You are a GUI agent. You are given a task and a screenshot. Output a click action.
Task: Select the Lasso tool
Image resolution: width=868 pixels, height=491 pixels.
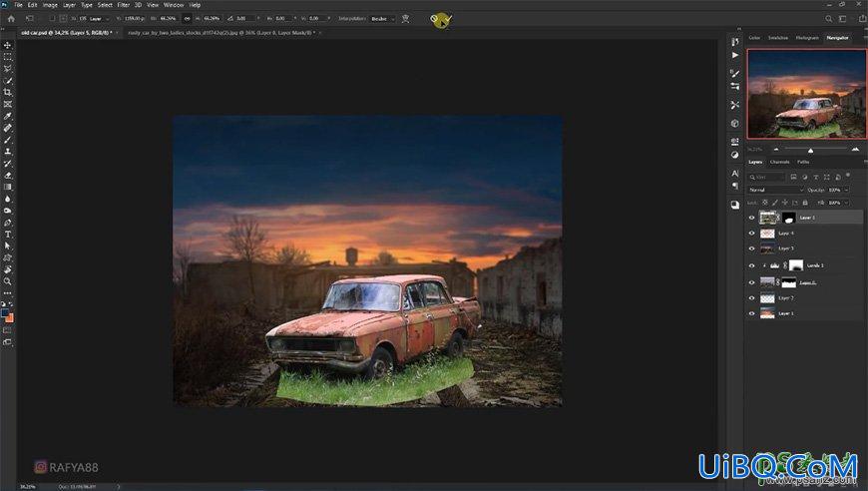point(8,69)
